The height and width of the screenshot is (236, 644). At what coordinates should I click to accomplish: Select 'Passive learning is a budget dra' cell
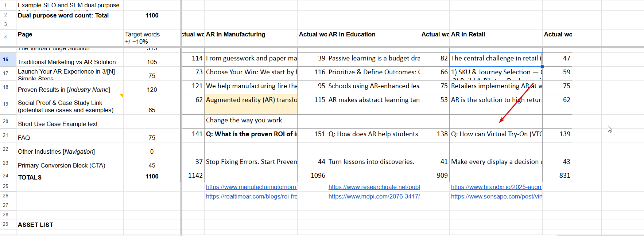point(373,60)
